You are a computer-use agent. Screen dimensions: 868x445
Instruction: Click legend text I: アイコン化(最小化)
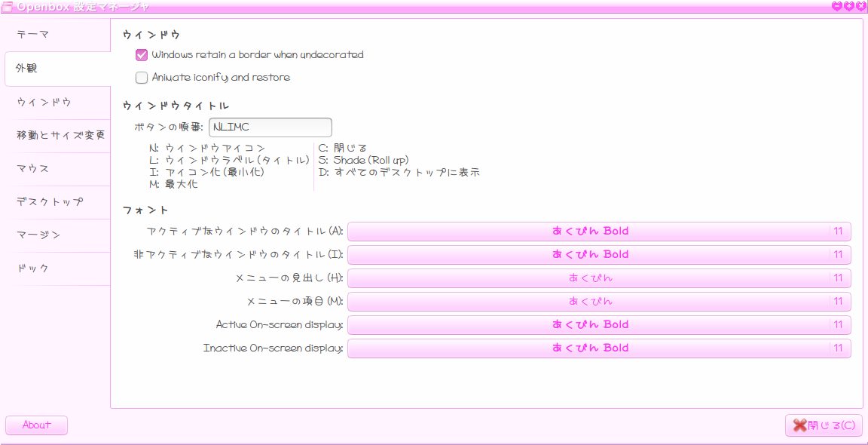click(x=207, y=173)
